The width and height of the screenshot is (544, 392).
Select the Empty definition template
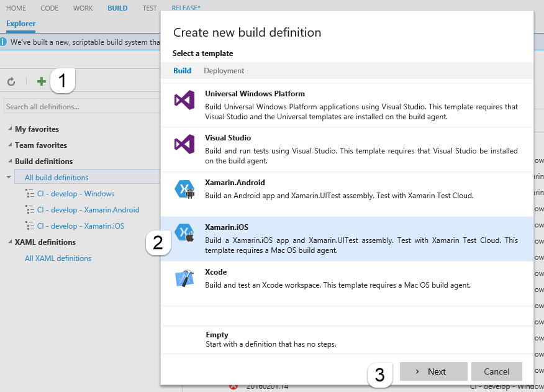(348, 340)
